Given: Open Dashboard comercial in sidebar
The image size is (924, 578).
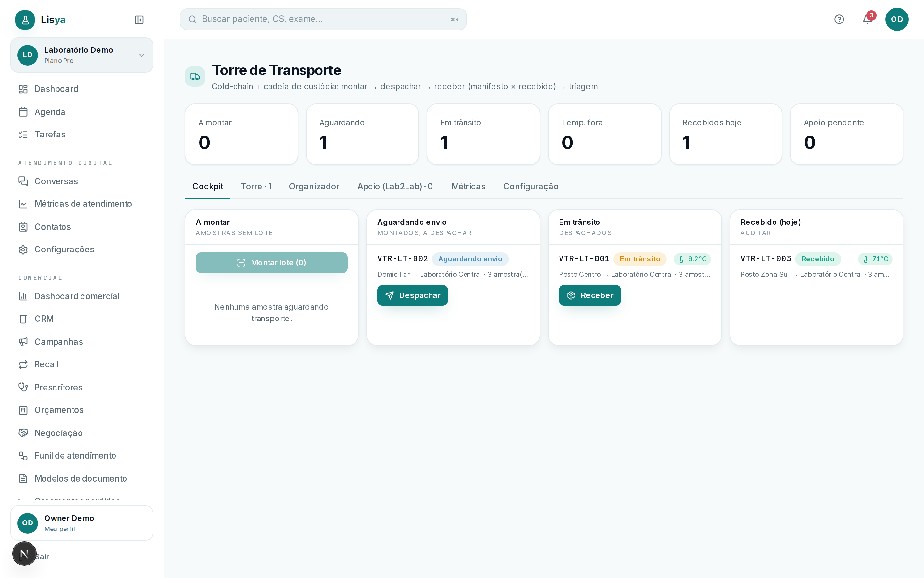Looking at the screenshot, I should 77,296.
